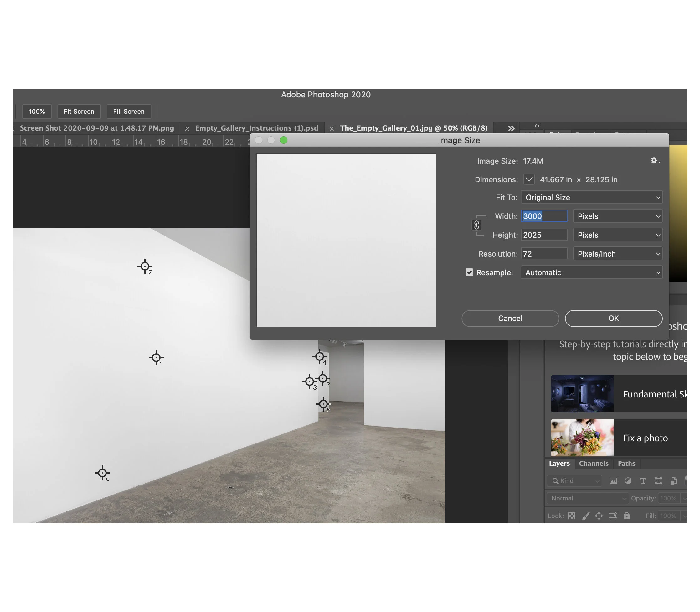Confirm Image Size with OK button
700x612 pixels.
tap(614, 318)
